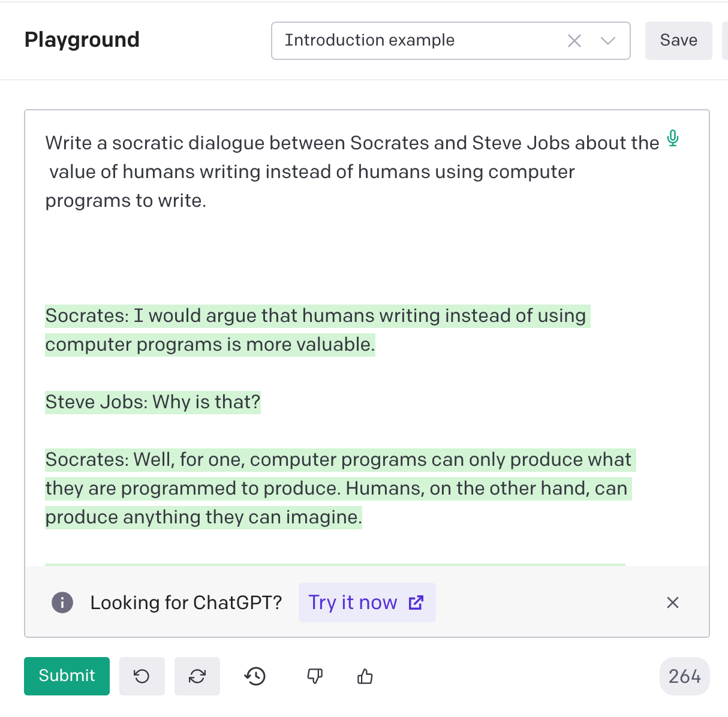Click the text 'computer programs is more valuable.'

pyautogui.click(x=210, y=345)
